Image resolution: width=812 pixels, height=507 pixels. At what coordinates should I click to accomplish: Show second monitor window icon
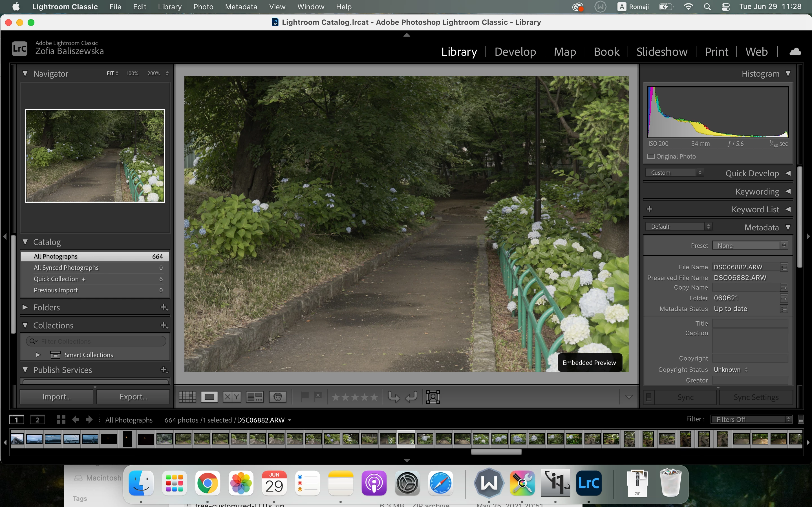pos(37,420)
